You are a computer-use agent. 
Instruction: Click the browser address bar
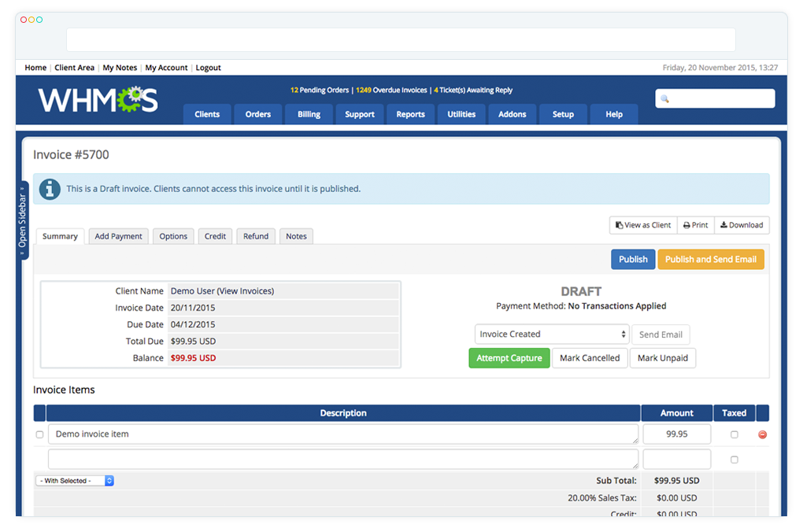(401, 40)
